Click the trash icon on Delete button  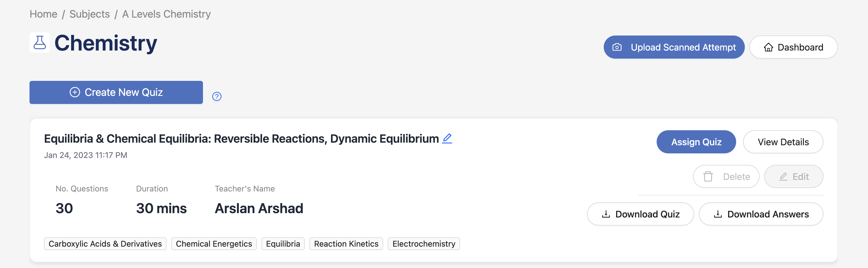coord(708,176)
